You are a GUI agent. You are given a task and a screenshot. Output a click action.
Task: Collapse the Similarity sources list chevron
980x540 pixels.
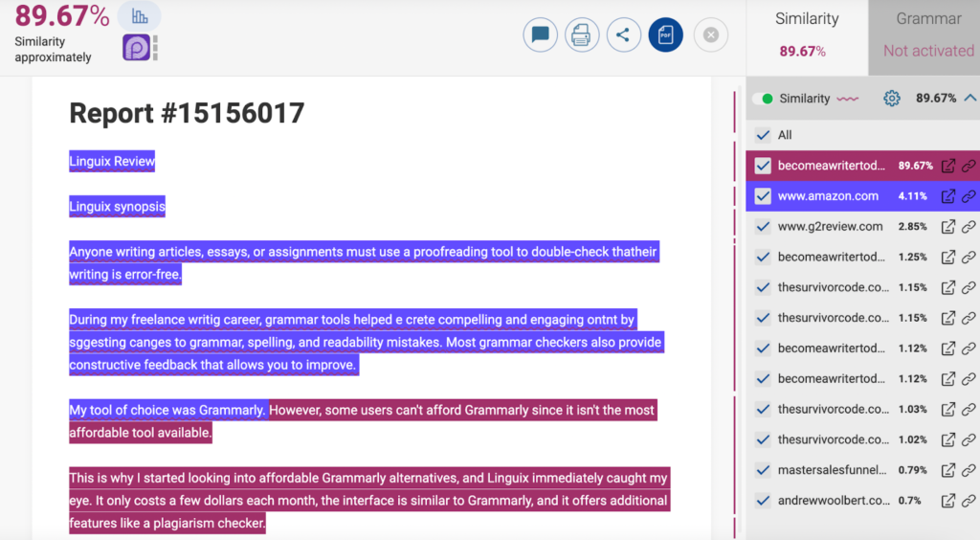click(969, 98)
